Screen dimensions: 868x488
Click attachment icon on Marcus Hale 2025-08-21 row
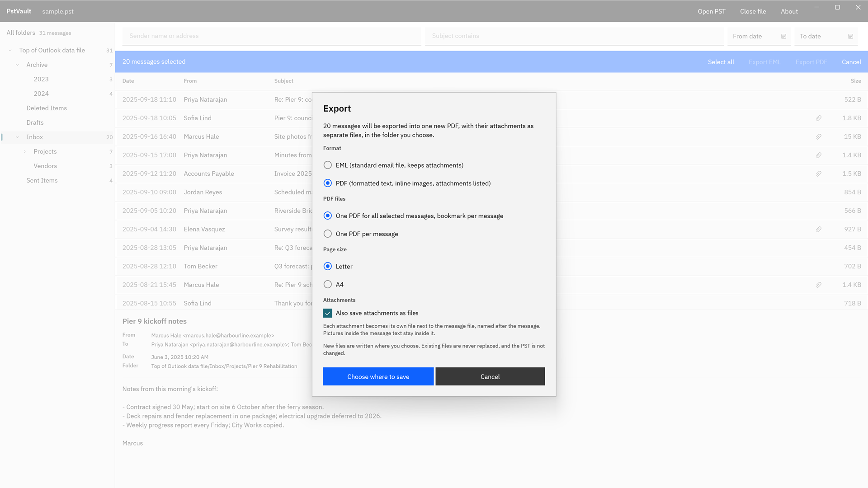(x=819, y=285)
